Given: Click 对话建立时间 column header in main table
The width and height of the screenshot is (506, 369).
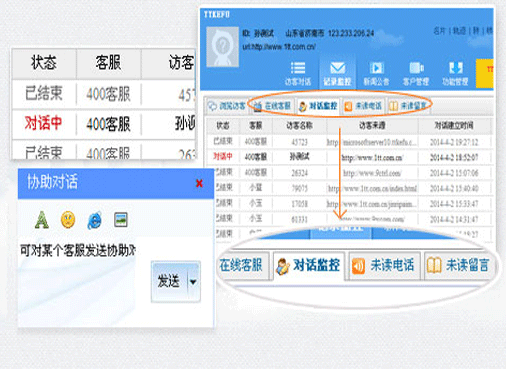Looking at the screenshot, I should point(454,126).
